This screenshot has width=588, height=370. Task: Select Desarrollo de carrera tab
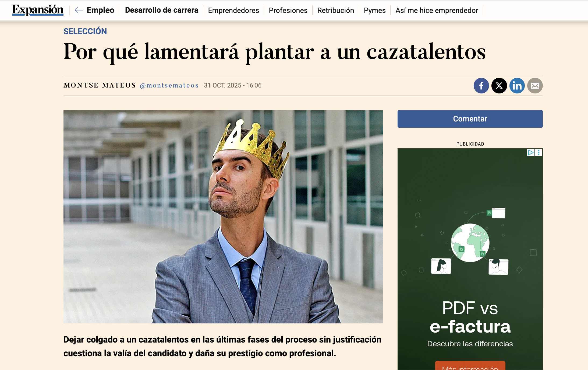(162, 10)
